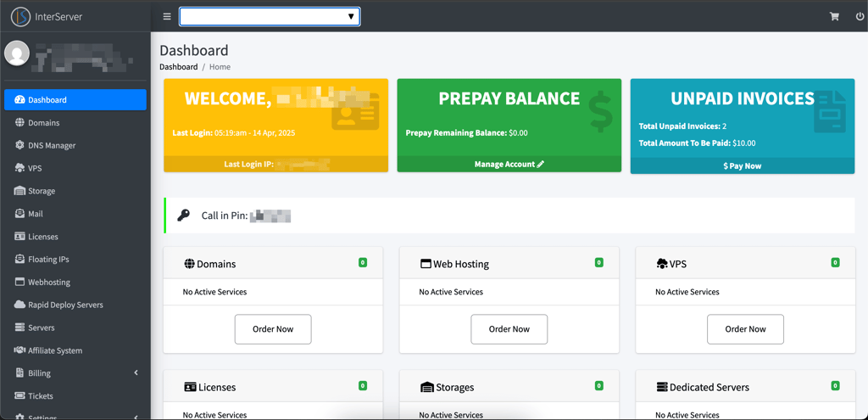Click the Licenses card ID icon
Viewport: 868px width, 420px height.
(x=191, y=387)
